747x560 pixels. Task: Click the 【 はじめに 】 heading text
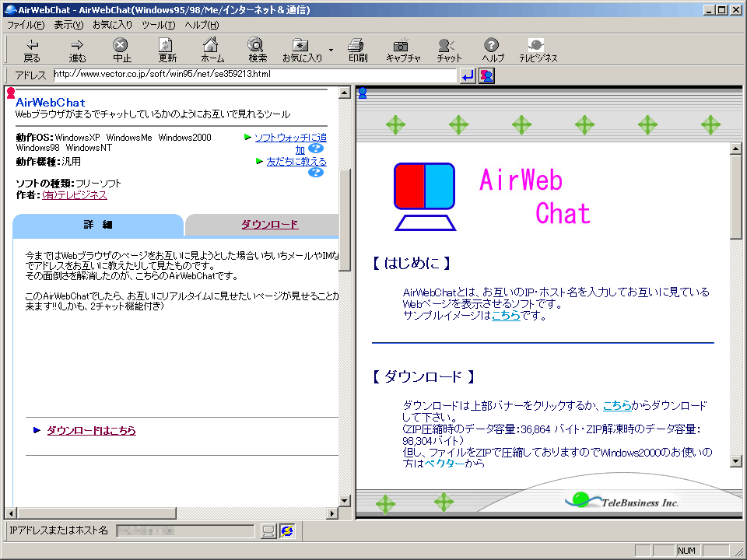click(x=411, y=263)
